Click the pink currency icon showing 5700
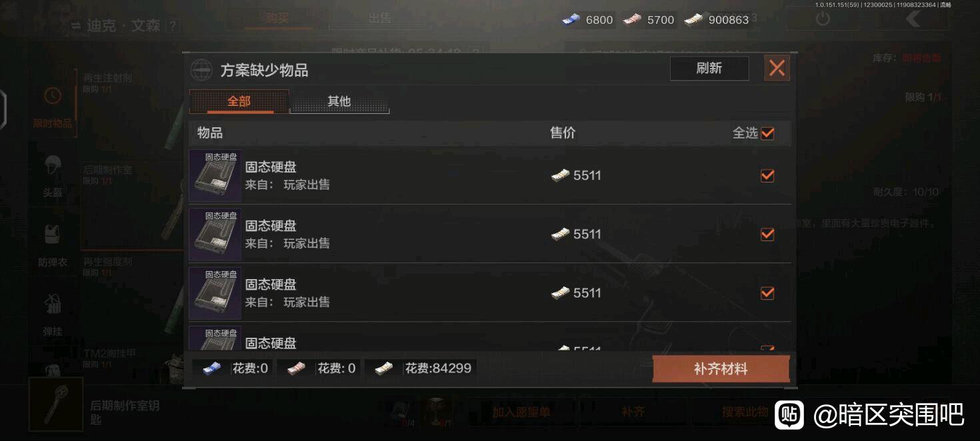 pos(633,20)
